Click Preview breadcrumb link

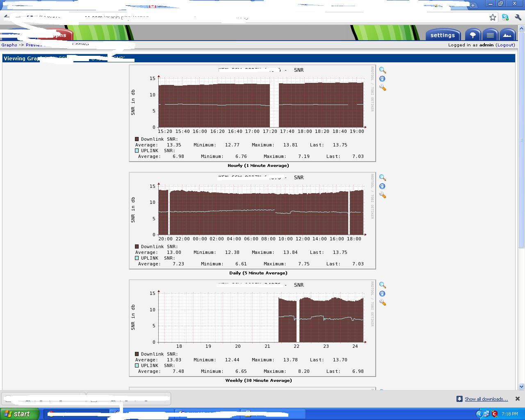(x=35, y=45)
